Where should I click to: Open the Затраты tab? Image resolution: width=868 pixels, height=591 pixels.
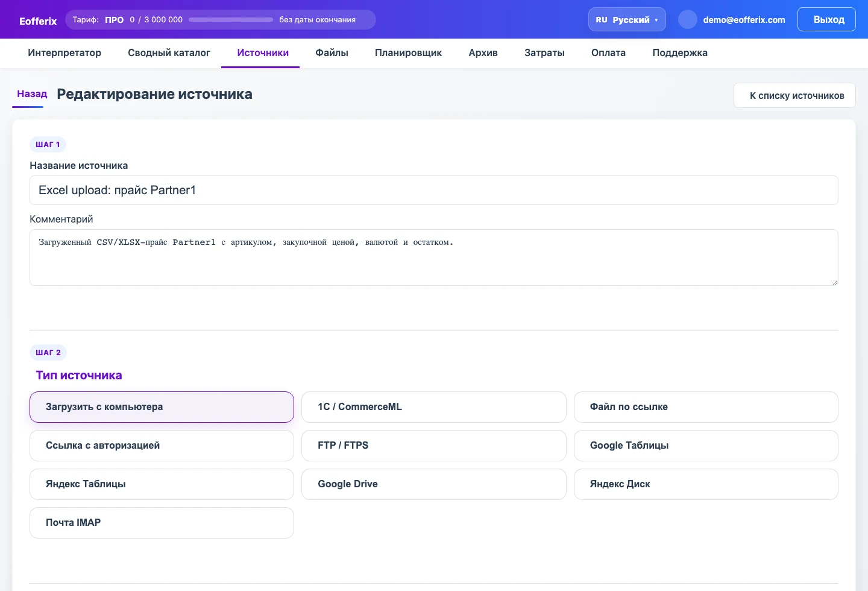pyautogui.click(x=544, y=52)
